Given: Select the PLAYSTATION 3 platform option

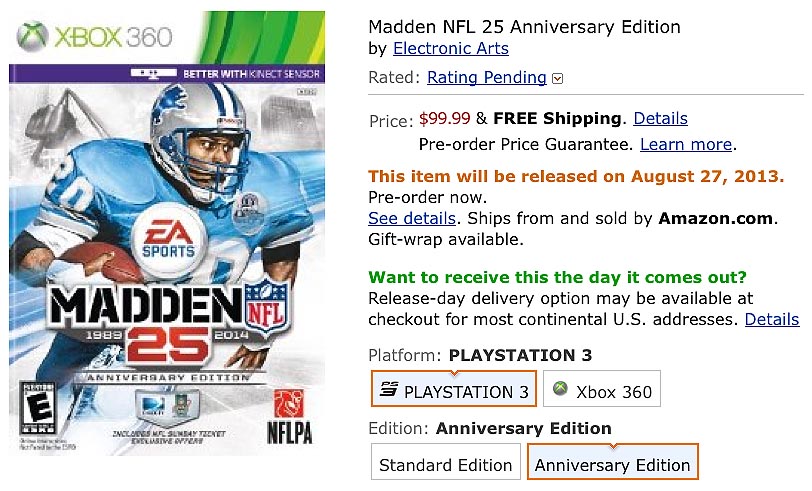Looking at the screenshot, I should (454, 391).
